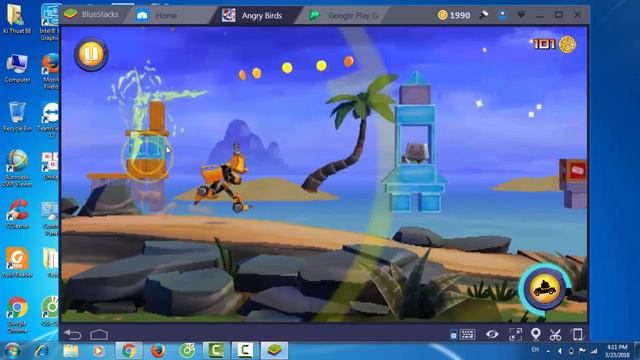Open the keyboard controls mapping icon
Image resolution: width=640 pixels, height=360 pixels.
[x=467, y=334]
